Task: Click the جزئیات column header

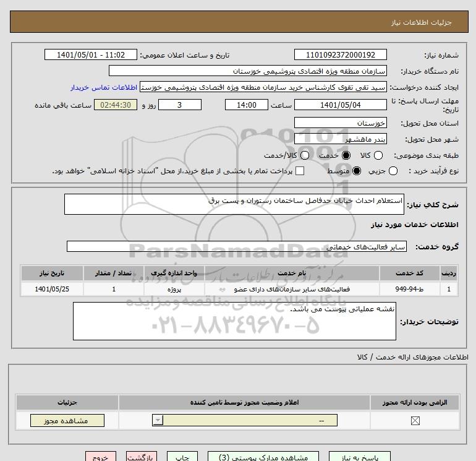Action: tap(67, 403)
